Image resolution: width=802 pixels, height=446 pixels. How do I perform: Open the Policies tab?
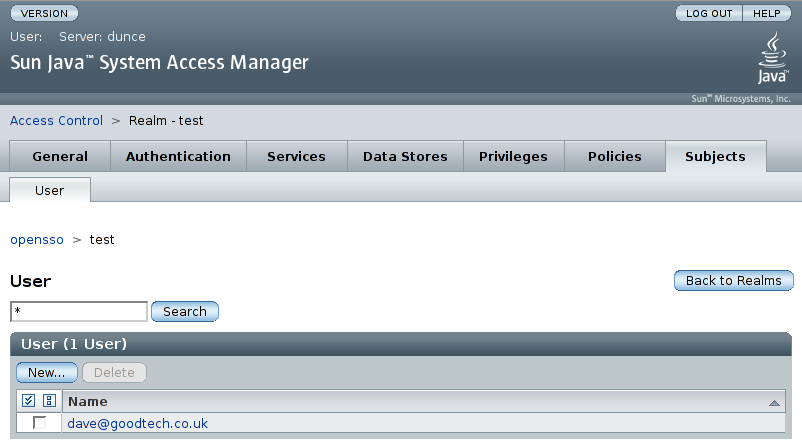[x=614, y=157]
